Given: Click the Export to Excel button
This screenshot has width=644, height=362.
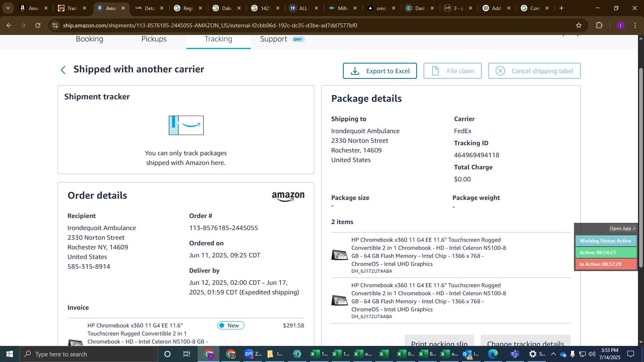Looking at the screenshot, I should [380, 71].
